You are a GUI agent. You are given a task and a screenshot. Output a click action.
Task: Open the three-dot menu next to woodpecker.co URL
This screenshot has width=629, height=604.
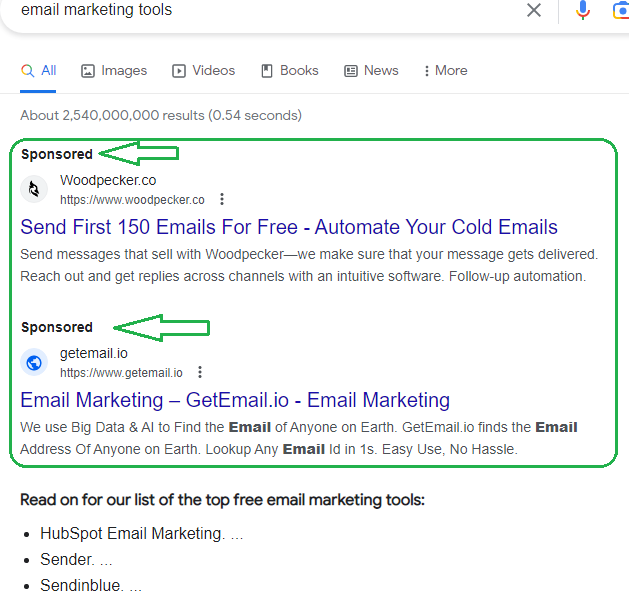pos(222,199)
